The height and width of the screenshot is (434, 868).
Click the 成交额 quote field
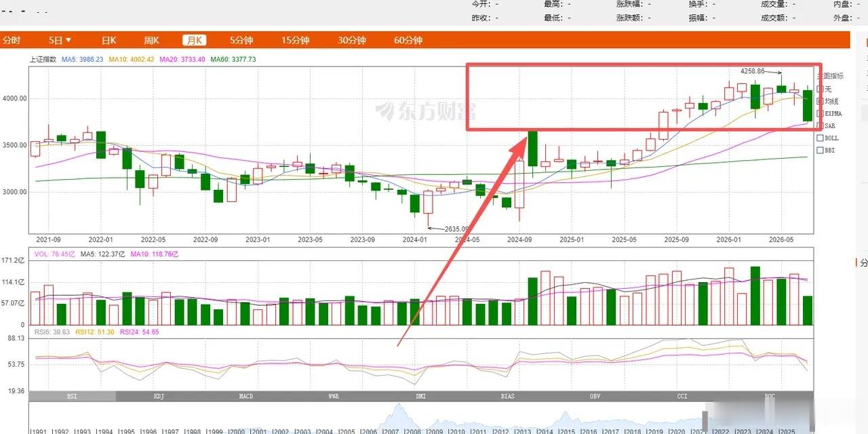779,18
